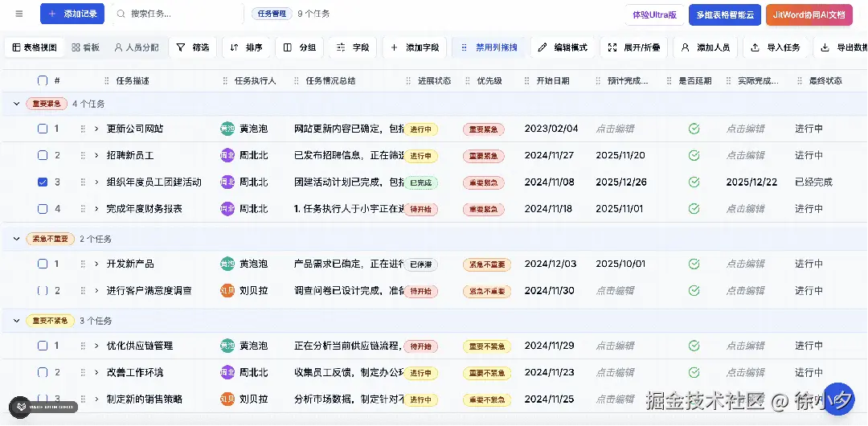Tick checkbox for 进行客户满意度调查 row
868x426 pixels.
[x=43, y=290]
